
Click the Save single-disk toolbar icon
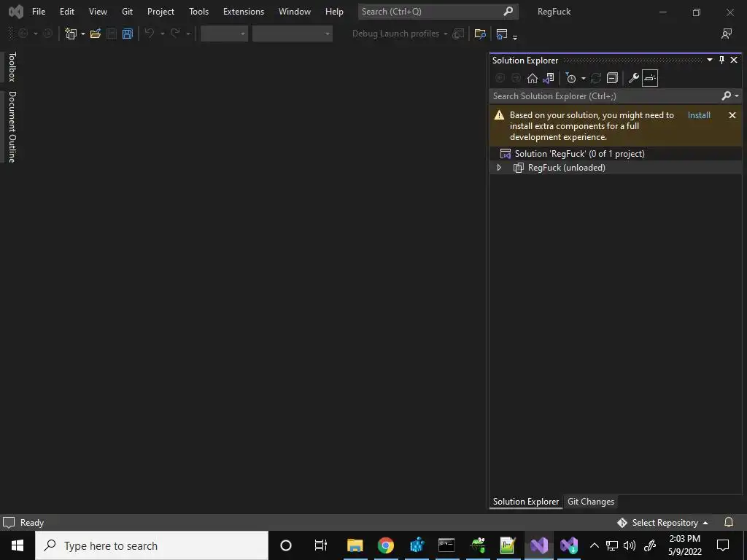[x=112, y=34]
